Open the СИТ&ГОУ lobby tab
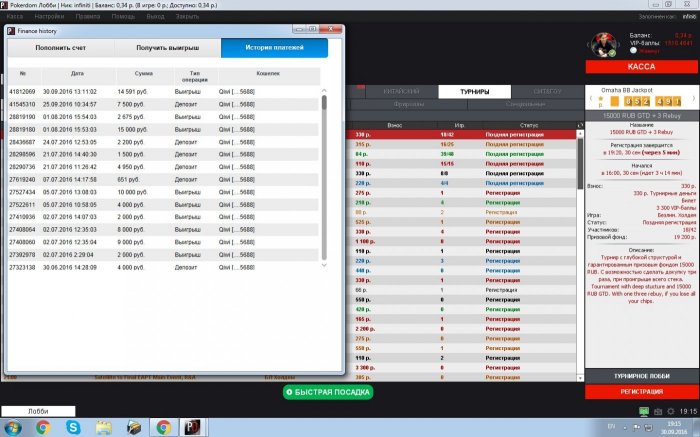The image size is (700, 437). pos(547,92)
